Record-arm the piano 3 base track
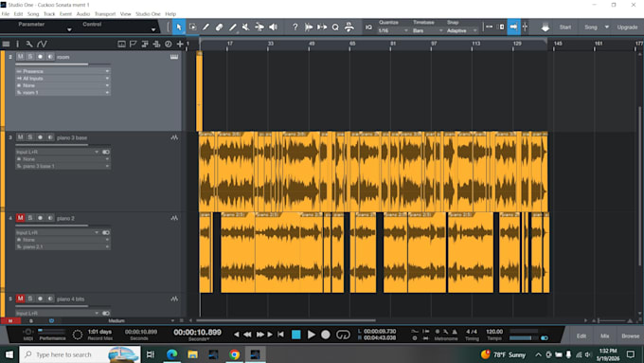The height and width of the screenshot is (363, 644). (x=40, y=137)
